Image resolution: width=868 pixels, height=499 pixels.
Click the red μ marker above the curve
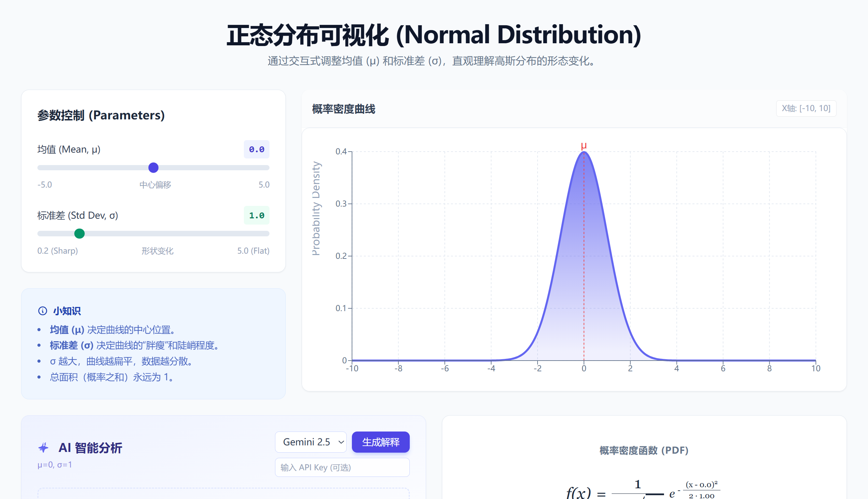pyautogui.click(x=584, y=146)
